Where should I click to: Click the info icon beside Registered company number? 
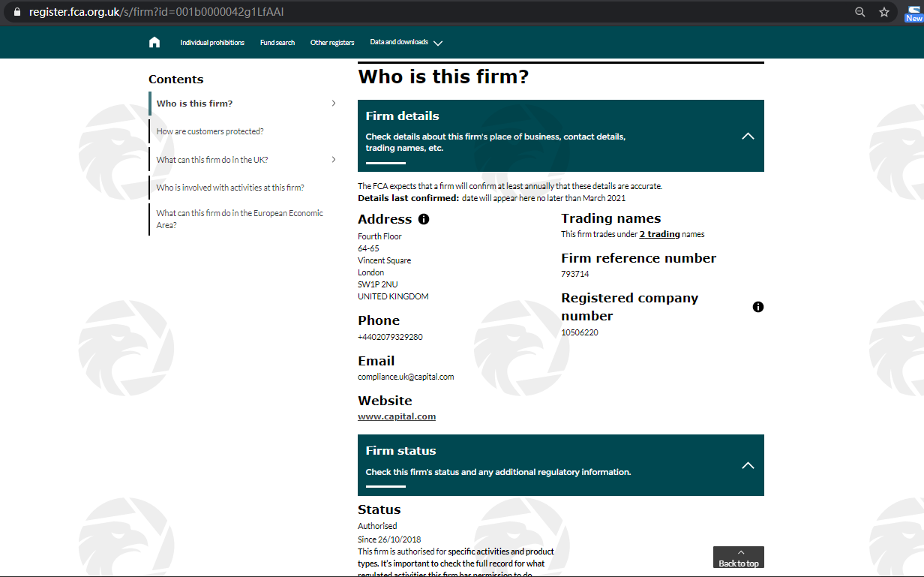click(758, 307)
